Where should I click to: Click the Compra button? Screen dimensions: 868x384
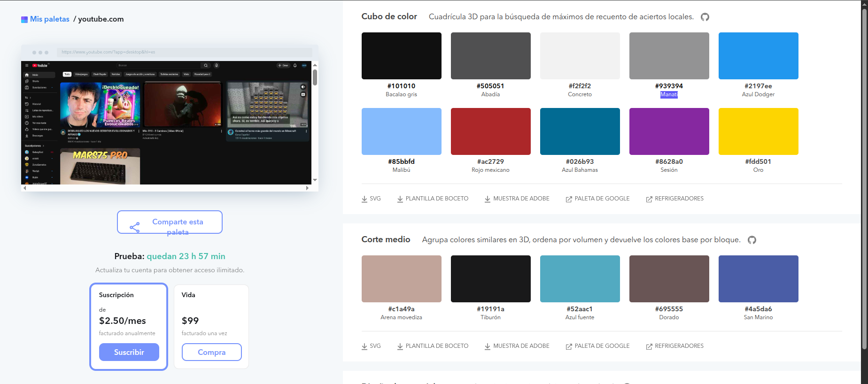[x=212, y=352]
